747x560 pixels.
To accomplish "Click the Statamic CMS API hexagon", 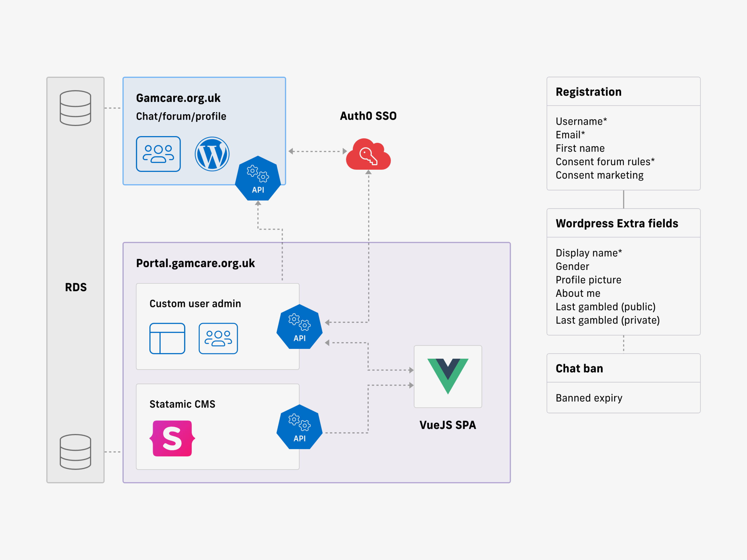I will pyautogui.click(x=300, y=427).
